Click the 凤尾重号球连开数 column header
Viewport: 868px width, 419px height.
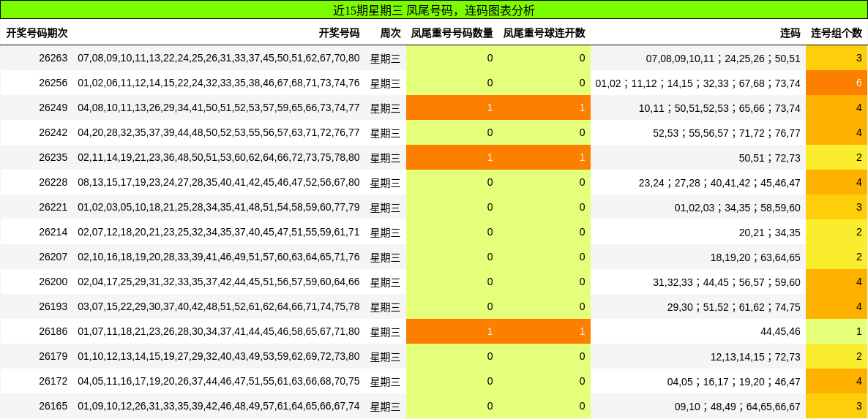click(545, 33)
